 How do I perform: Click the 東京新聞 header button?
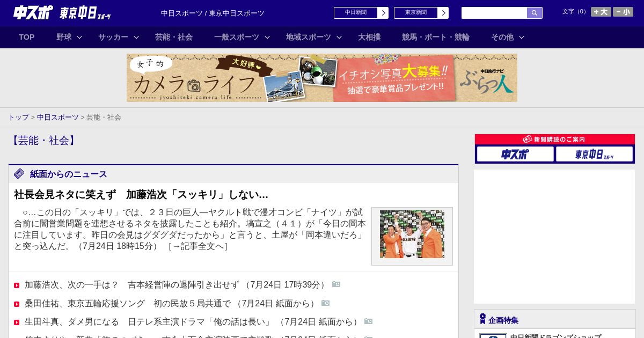[x=421, y=13]
